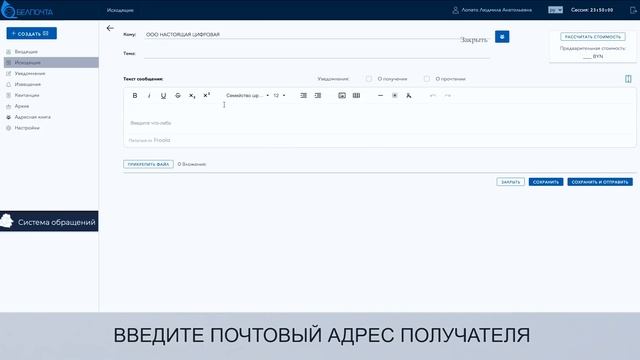This screenshot has height=360, width=640.
Task: Apply italic formatting
Action: pyautogui.click(x=149, y=96)
